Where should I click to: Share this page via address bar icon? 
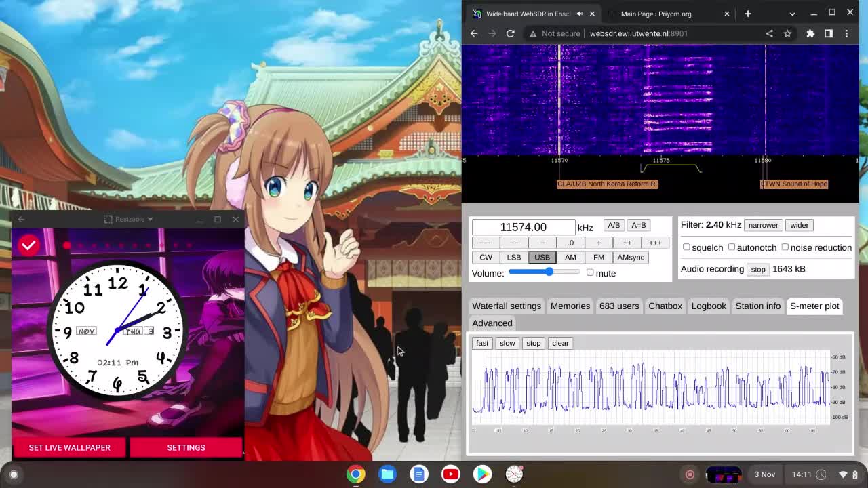[x=769, y=33]
